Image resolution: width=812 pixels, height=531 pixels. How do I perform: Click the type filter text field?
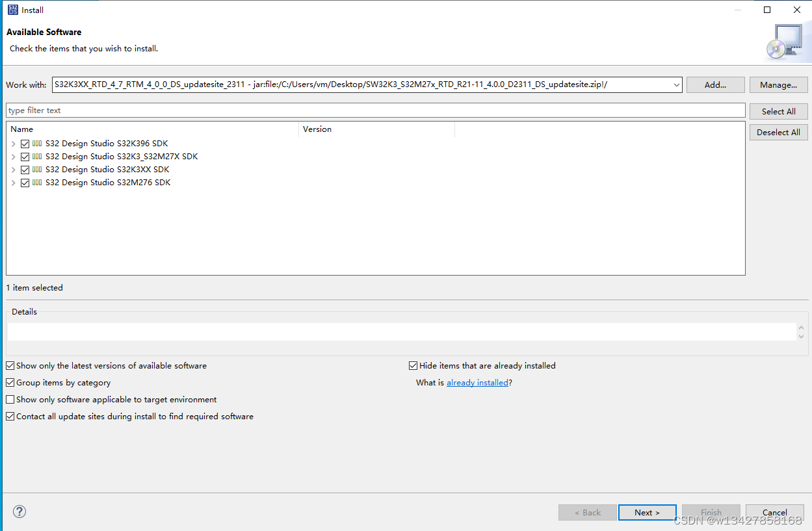[376, 110]
